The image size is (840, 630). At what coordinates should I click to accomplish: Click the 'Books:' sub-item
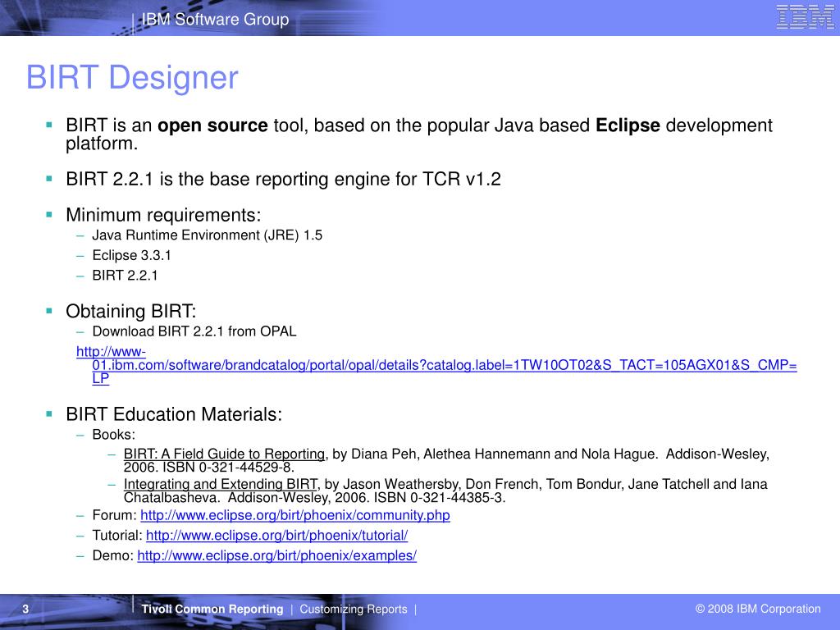[113, 435]
